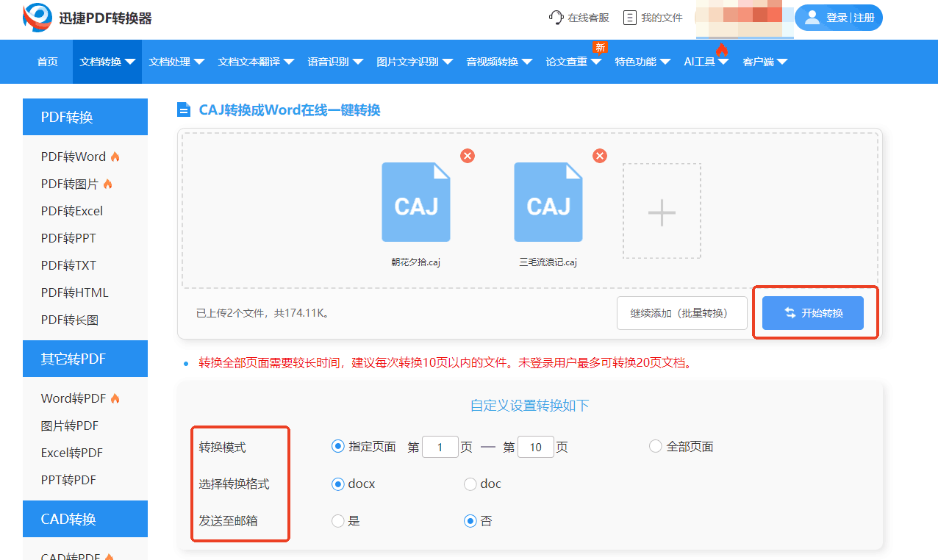Choose doc as the conversion format
Image resolution: width=938 pixels, height=560 pixels.
coord(470,484)
